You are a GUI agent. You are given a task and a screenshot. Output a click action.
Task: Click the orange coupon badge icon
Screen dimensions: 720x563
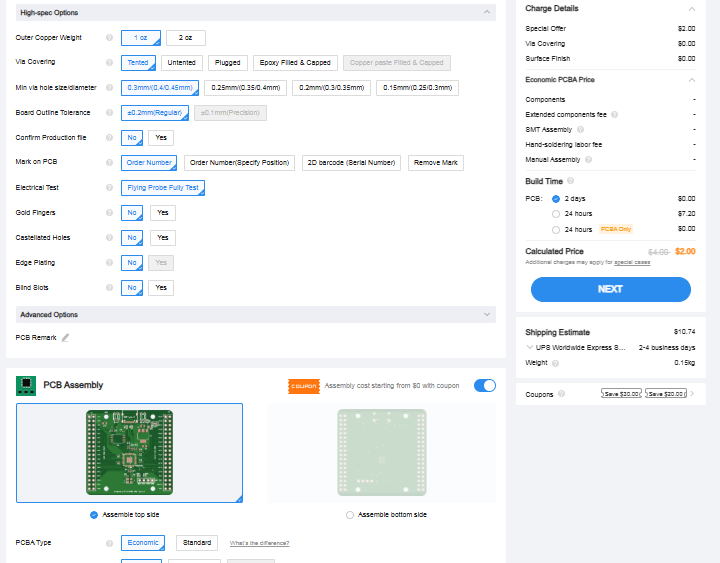pyautogui.click(x=303, y=385)
